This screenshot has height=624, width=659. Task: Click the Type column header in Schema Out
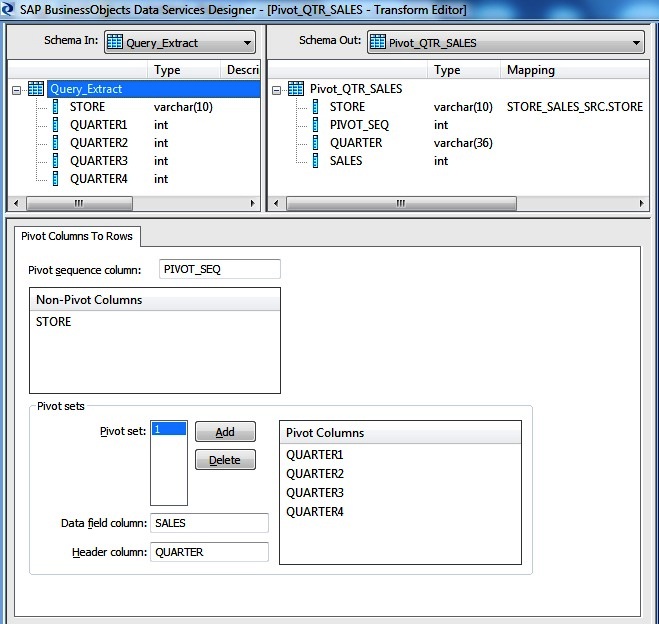(464, 70)
